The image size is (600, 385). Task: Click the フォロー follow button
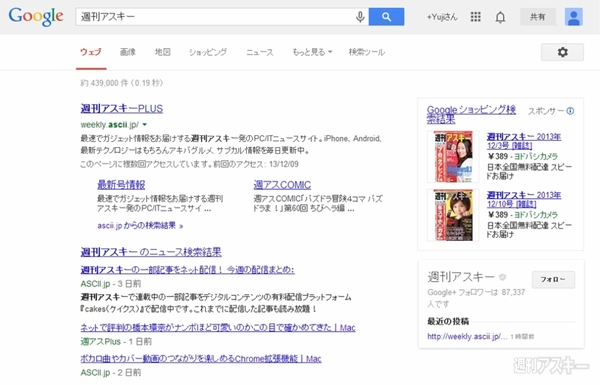[553, 279]
